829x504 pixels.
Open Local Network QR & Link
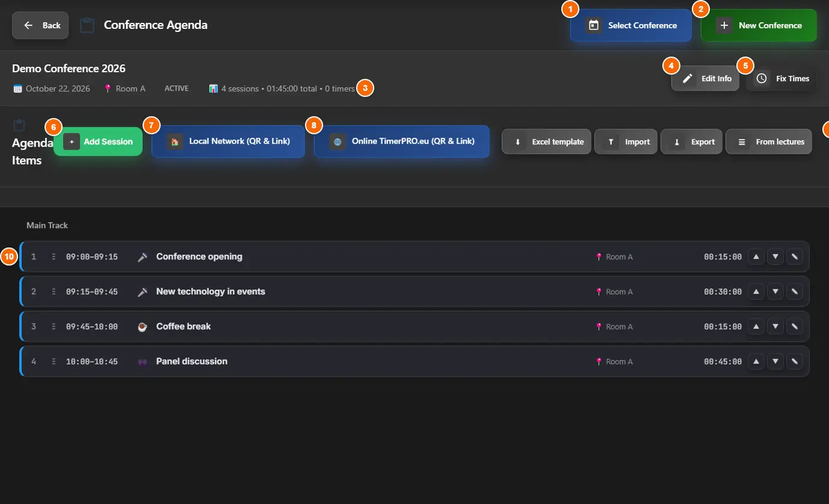[x=229, y=141]
